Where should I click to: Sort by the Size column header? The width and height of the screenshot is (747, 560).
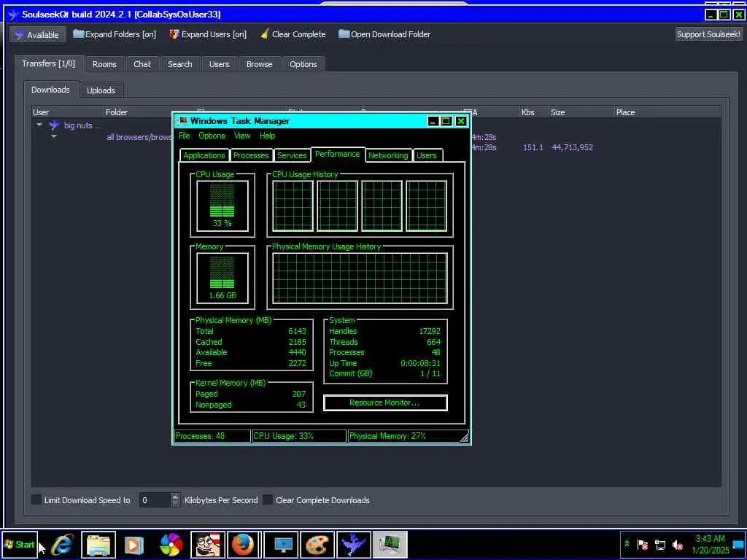pos(581,112)
